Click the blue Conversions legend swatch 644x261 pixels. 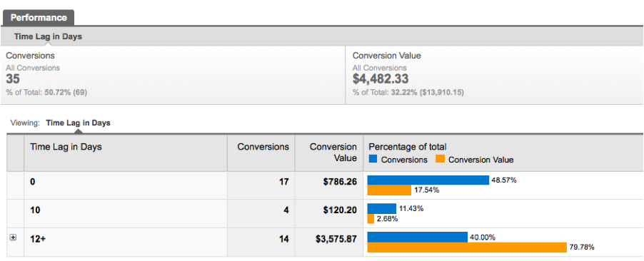[x=373, y=159]
